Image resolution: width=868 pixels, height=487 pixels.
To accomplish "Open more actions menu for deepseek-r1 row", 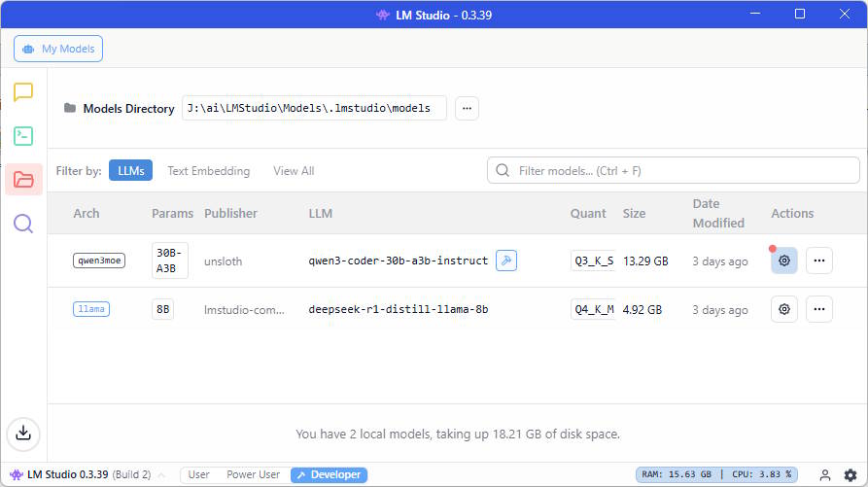I will [818, 309].
